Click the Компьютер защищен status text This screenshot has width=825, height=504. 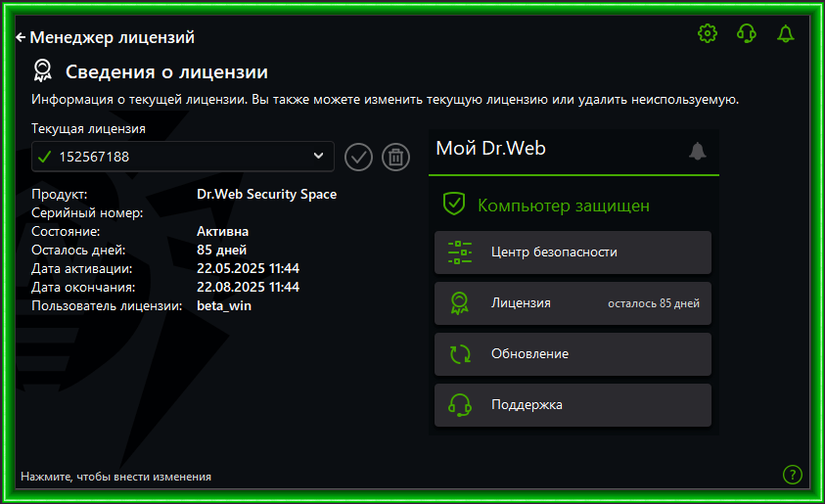(x=564, y=206)
